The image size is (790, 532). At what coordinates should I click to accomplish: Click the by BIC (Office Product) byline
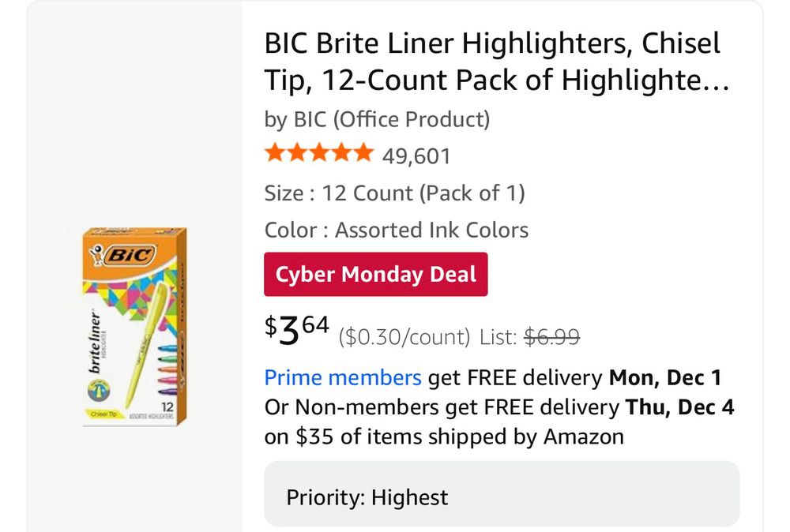click(377, 119)
